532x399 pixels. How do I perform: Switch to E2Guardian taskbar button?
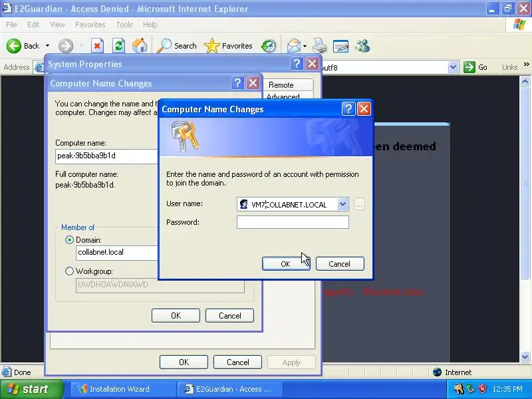[x=229, y=389]
